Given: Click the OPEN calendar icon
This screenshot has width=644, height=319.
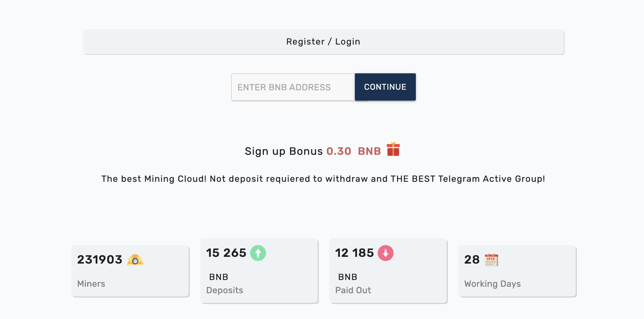Looking at the screenshot, I should pos(492,260).
